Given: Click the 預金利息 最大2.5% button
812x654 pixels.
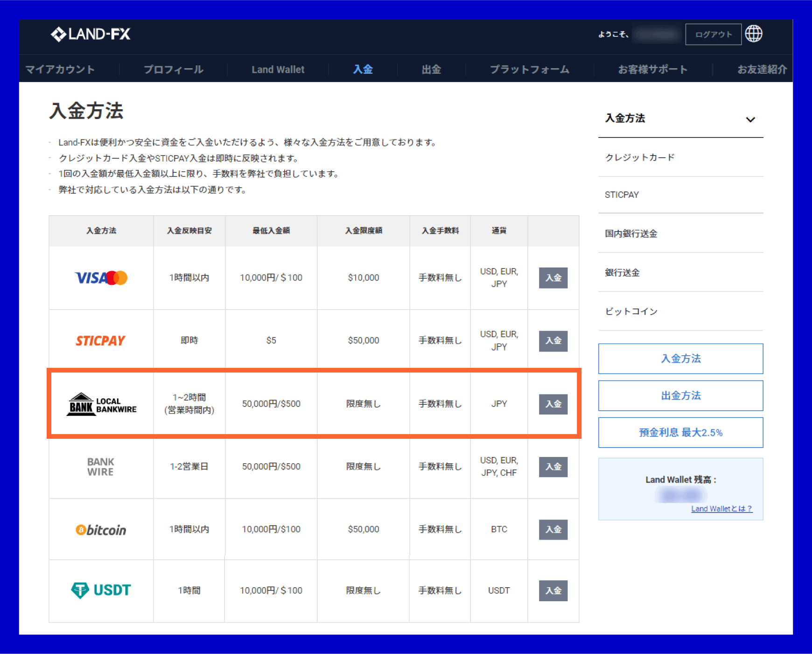Looking at the screenshot, I should pos(681,433).
